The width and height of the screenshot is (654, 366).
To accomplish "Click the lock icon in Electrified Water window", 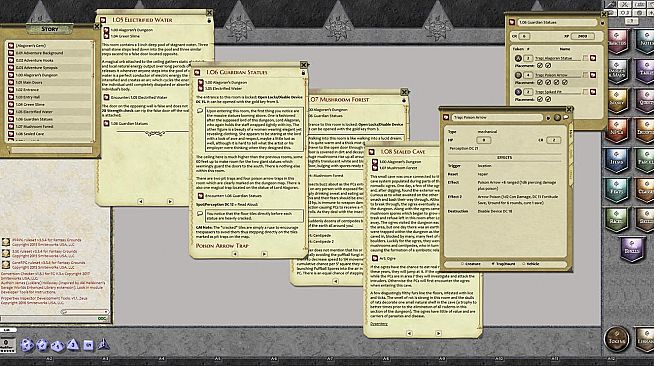I will point(209,20).
